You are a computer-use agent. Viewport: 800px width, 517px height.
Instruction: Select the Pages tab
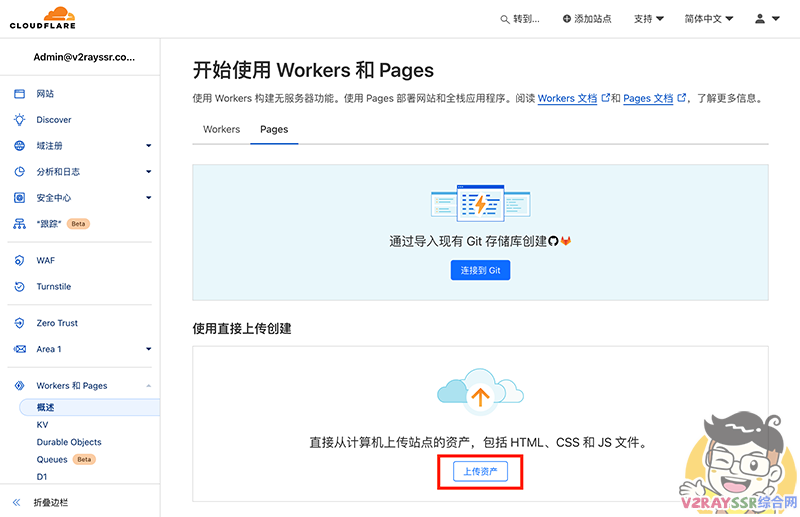tap(274, 130)
